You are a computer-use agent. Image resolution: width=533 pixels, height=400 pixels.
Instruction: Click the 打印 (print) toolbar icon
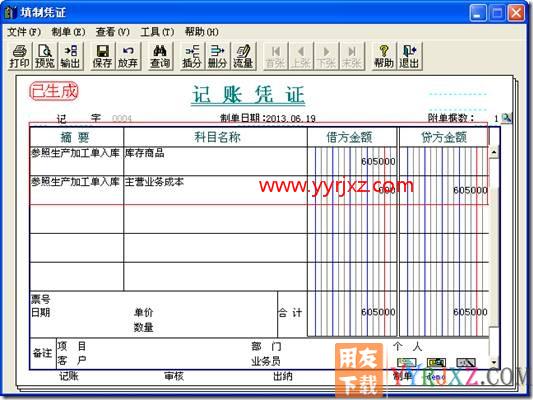pyautogui.click(x=20, y=56)
